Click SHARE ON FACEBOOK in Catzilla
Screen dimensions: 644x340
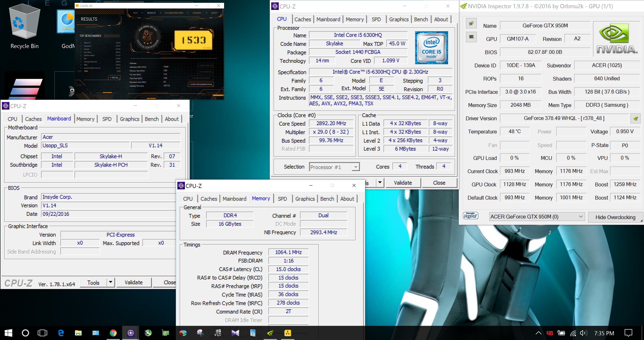click(201, 78)
